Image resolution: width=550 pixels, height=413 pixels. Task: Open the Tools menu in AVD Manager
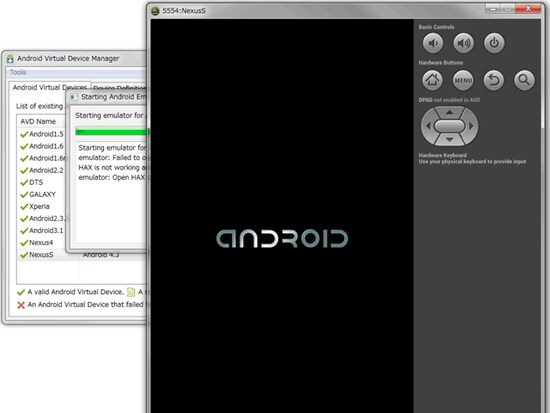click(x=18, y=72)
